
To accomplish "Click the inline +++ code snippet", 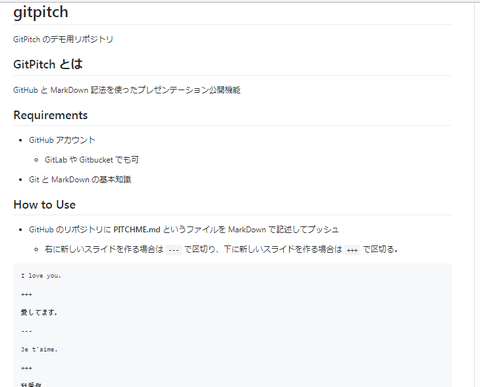I will coord(352,250).
